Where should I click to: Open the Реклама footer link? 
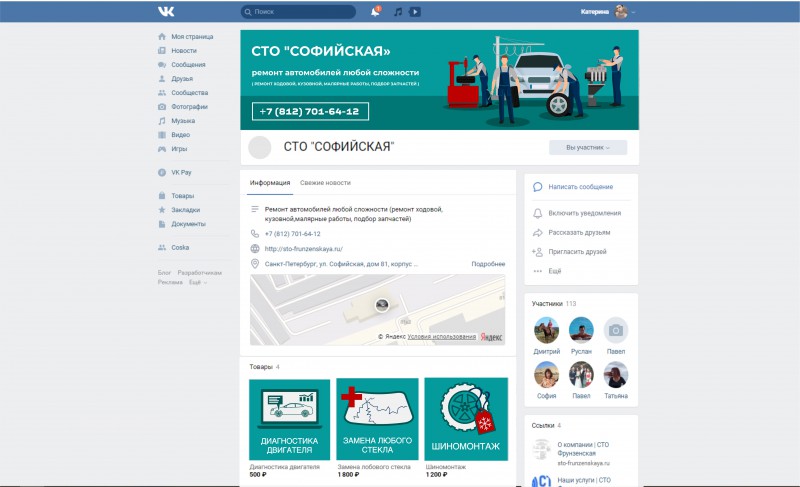coord(170,282)
